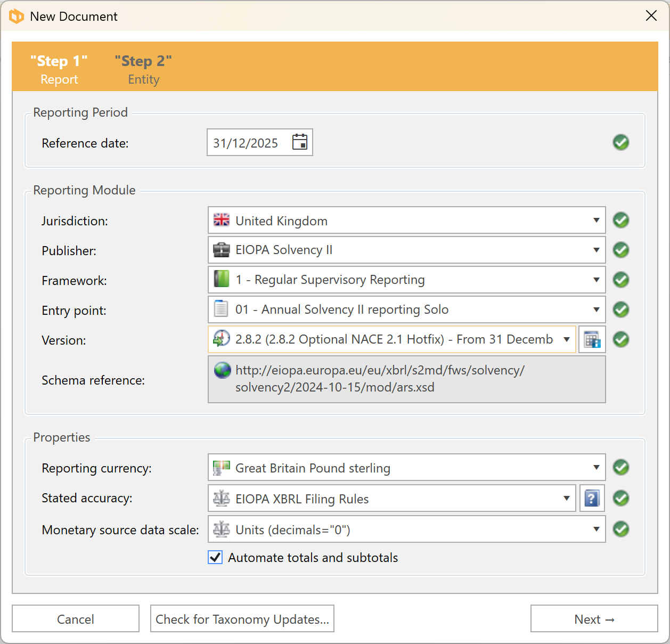Click the green validation check beside Jurisdiction
670x644 pixels.
(x=620, y=220)
